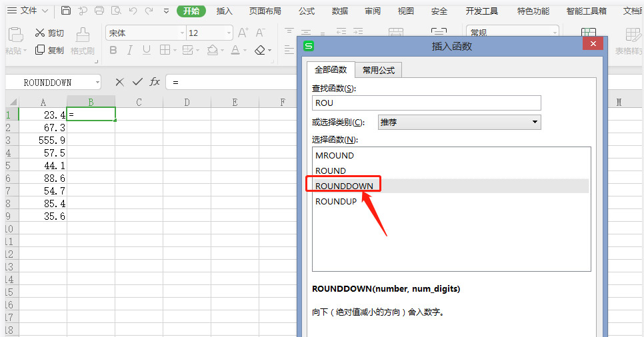Open the 视图 ribbon tab
This screenshot has width=644, height=337.
click(x=405, y=11)
